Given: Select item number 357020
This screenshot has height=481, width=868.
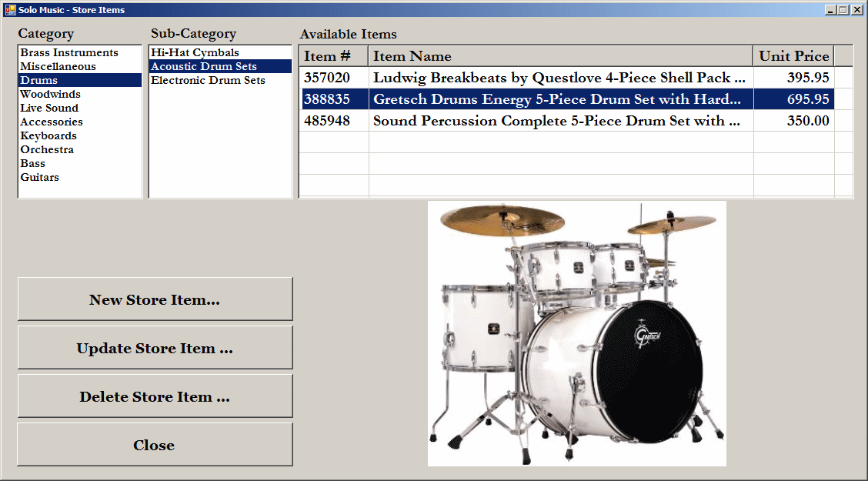Looking at the screenshot, I should tap(334, 78).
